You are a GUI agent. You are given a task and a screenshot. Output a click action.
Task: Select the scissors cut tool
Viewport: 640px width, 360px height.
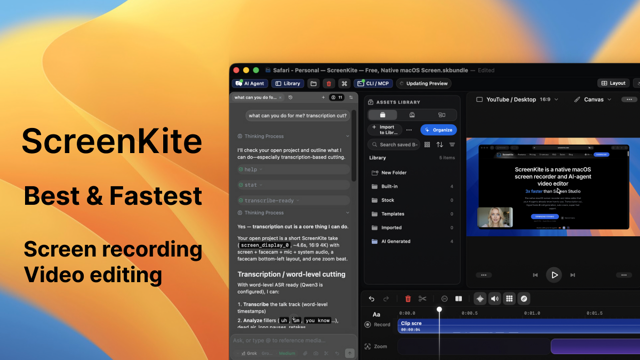tap(422, 299)
